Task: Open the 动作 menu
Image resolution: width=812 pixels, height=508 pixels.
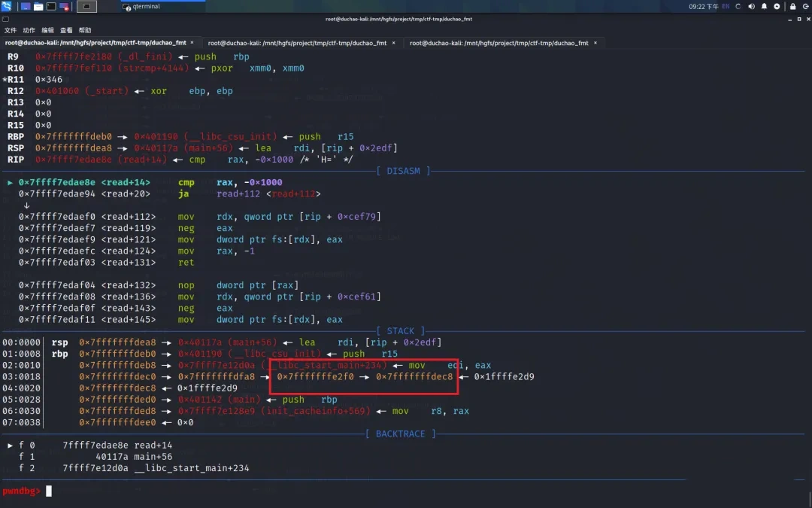Action: click(29, 30)
